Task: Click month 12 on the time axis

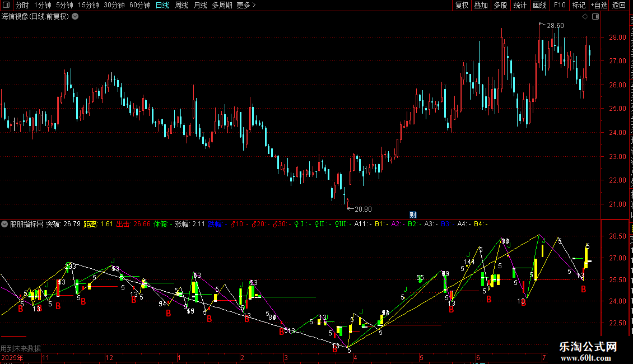Action: click(109, 357)
